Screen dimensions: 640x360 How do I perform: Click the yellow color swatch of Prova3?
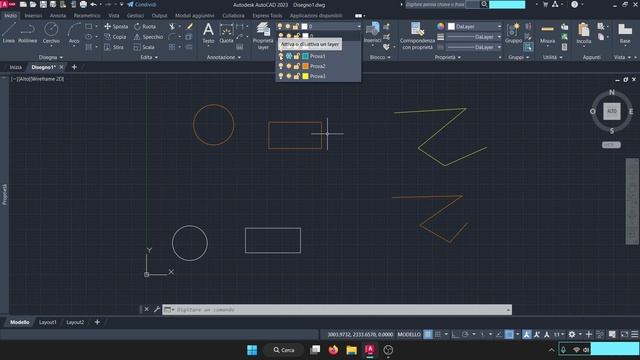[305, 76]
